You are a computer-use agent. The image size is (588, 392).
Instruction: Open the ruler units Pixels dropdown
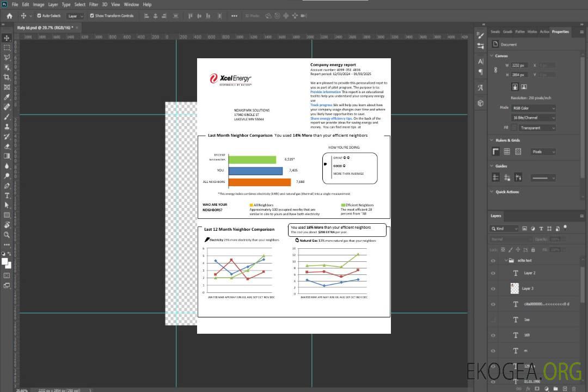point(543,151)
